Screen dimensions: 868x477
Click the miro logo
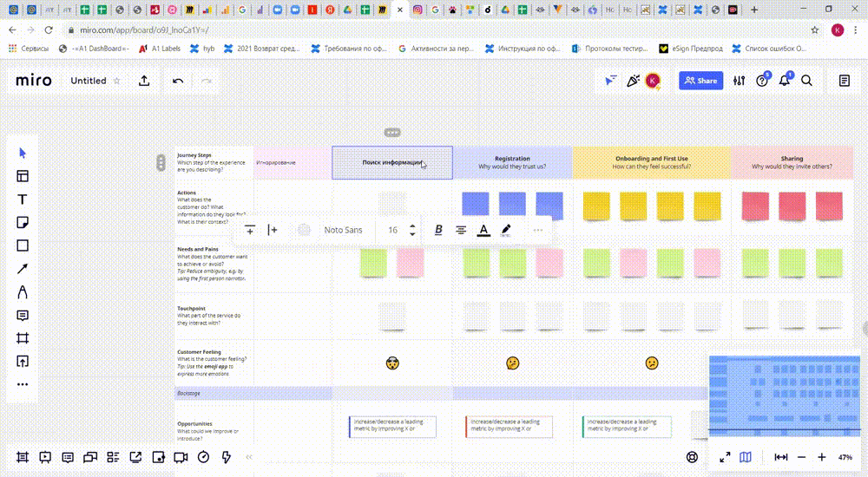coord(34,81)
